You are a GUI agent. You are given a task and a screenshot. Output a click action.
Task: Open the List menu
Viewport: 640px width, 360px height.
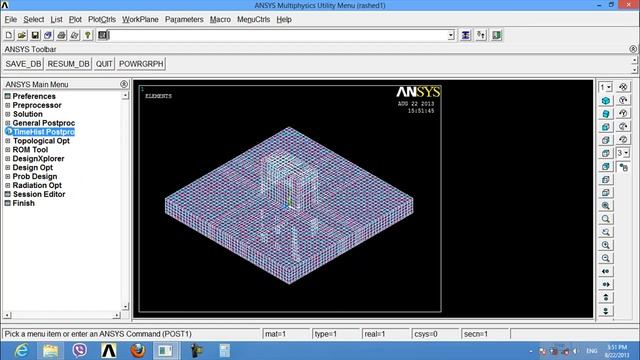tap(56, 20)
